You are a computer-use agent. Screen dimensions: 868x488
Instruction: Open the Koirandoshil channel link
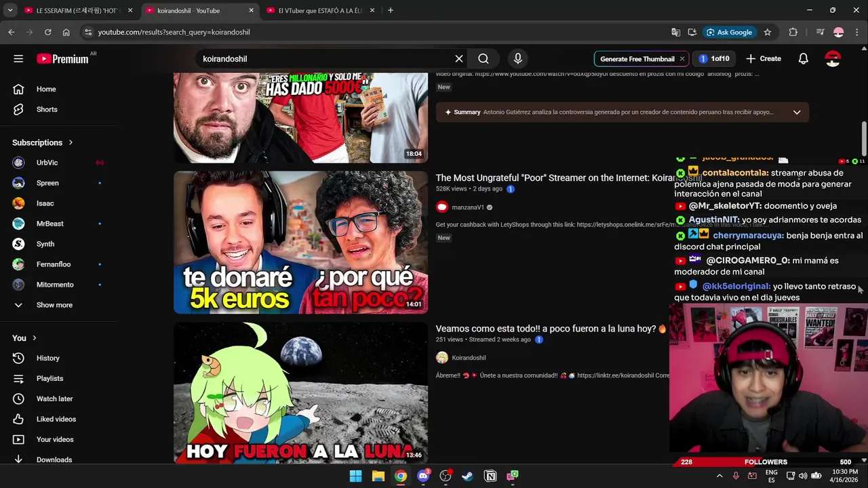[x=469, y=358]
